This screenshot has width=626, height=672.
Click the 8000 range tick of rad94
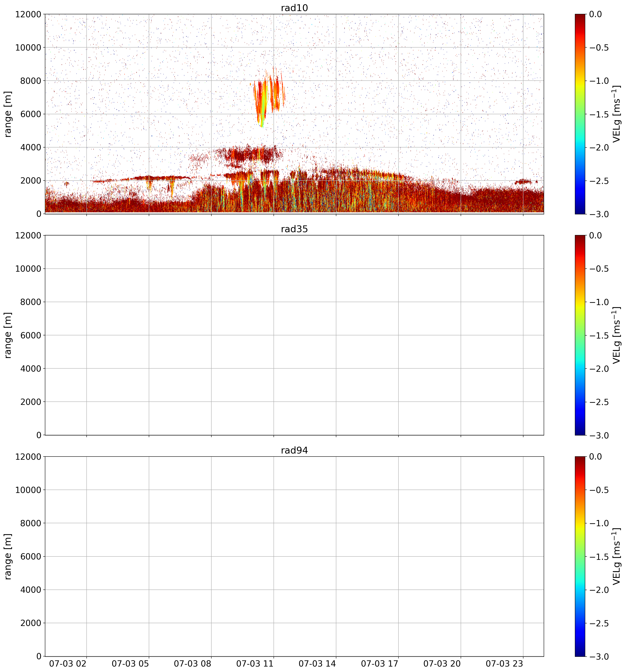pos(30,523)
